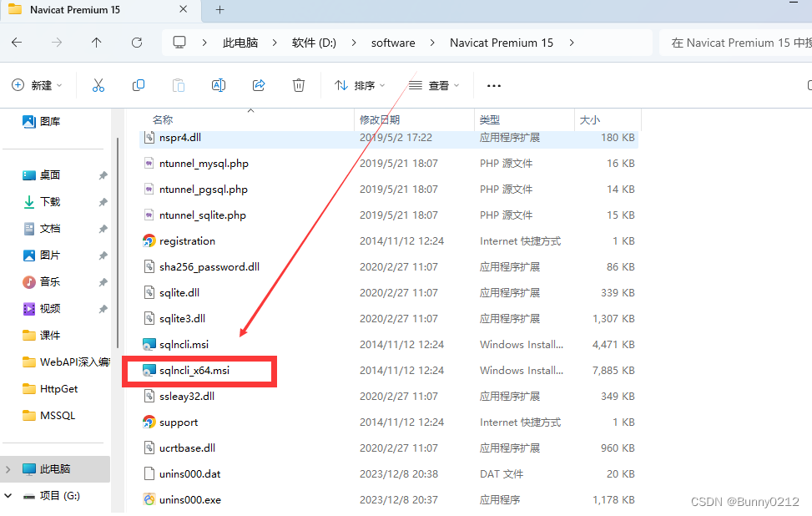812x516 pixels.
Task: Select the file nspr4.dll
Action: 388,138
